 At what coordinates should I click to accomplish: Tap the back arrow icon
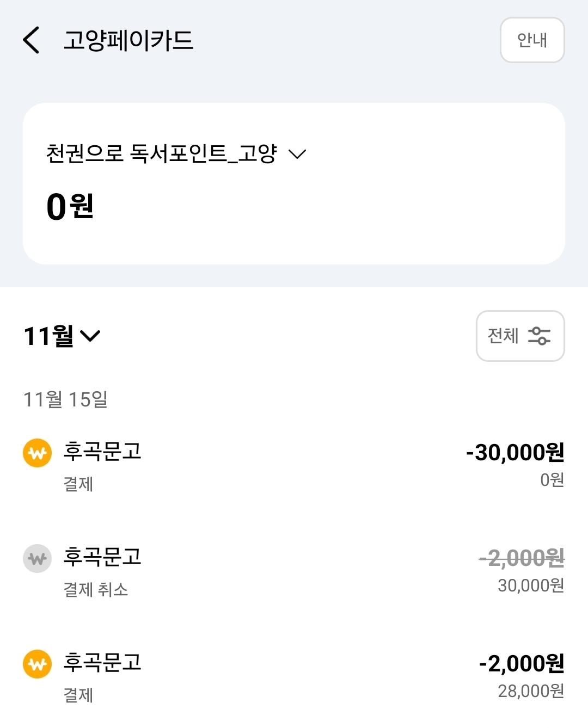[32, 40]
